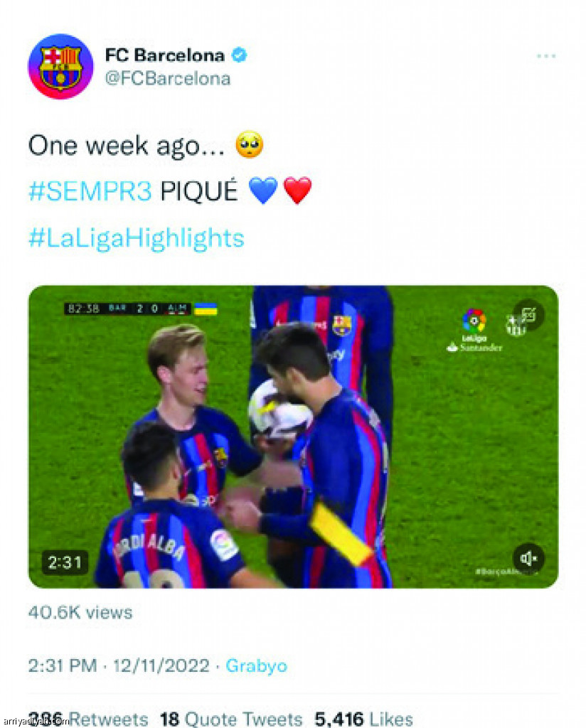Open the three-dot tweet options menu
The image size is (586, 728).
(546, 55)
